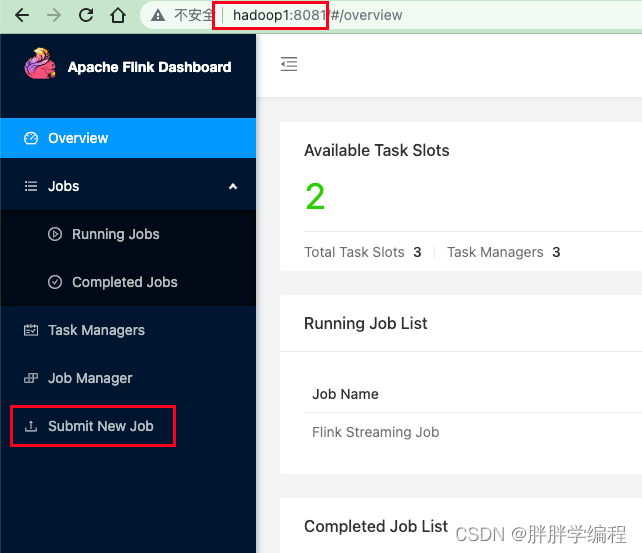
Task: Open the Flink Streaming Job row
Action: [473, 432]
